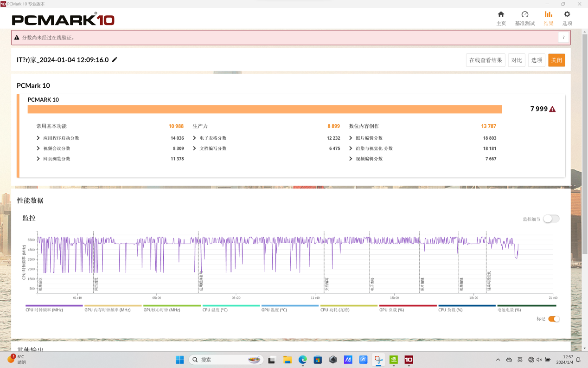The height and width of the screenshot is (368, 588).
Task: Click the help question mark in warning banner
Action: [563, 38]
